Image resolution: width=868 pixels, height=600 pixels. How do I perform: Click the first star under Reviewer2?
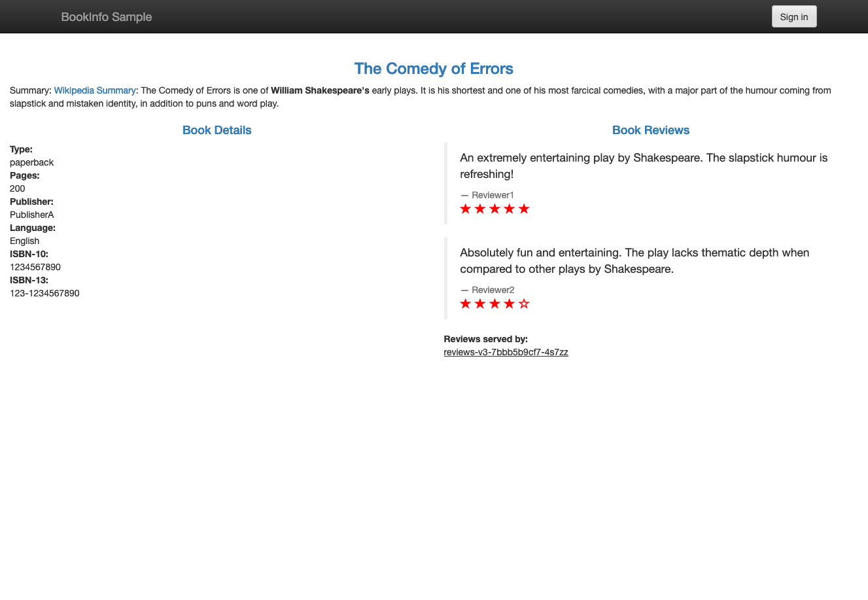click(466, 304)
